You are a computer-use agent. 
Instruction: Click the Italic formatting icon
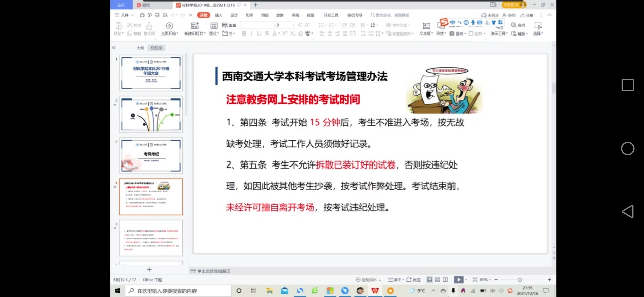click(x=251, y=34)
